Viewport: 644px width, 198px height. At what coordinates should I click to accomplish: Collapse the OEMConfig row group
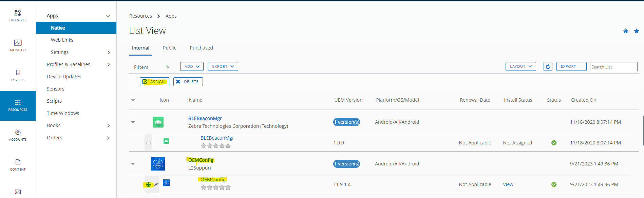[133, 164]
